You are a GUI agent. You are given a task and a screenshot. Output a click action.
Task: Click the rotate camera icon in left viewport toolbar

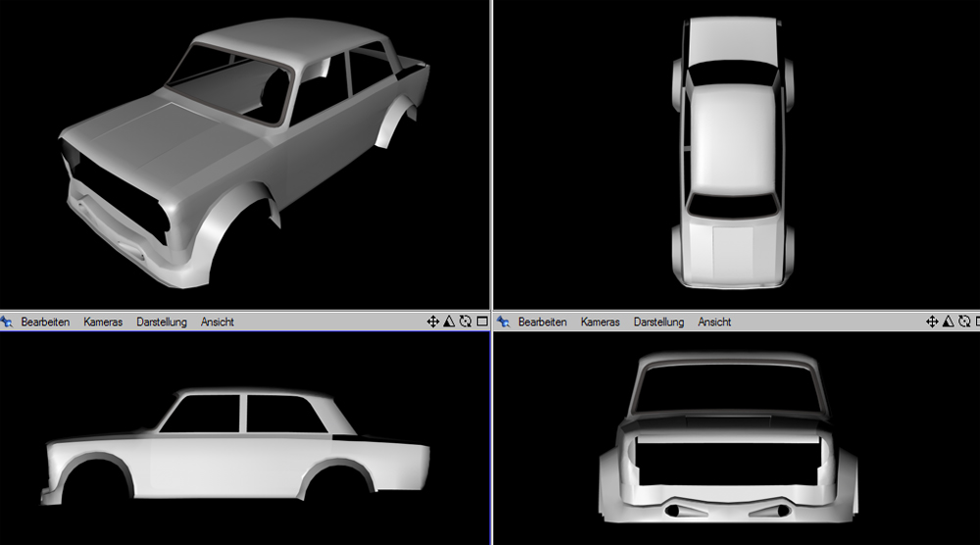click(x=465, y=322)
